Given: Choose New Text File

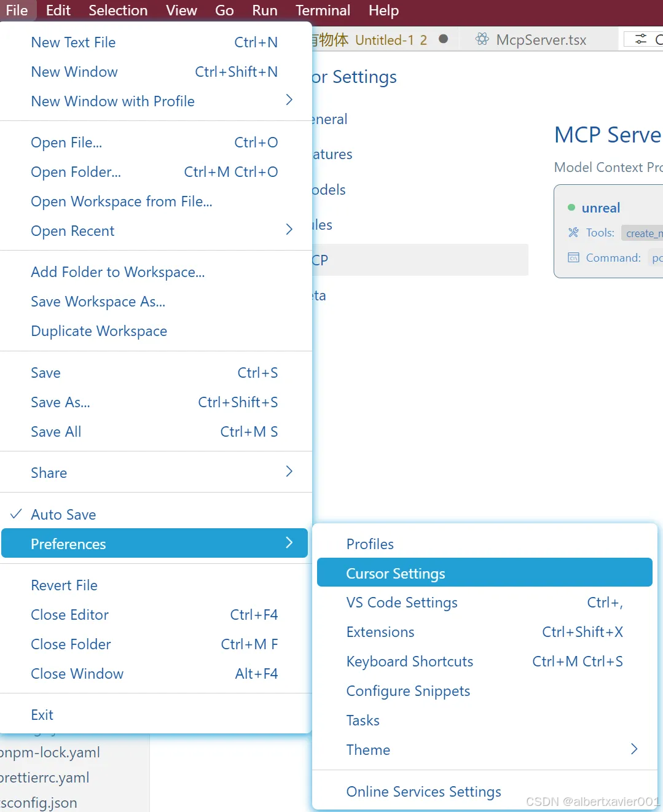Looking at the screenshot, I should point(154,42).
